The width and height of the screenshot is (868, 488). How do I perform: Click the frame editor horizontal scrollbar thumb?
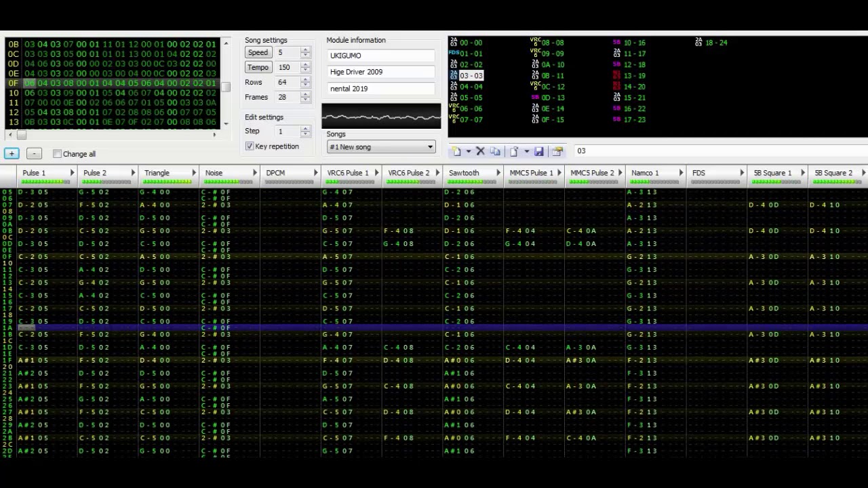click(22, 134)
